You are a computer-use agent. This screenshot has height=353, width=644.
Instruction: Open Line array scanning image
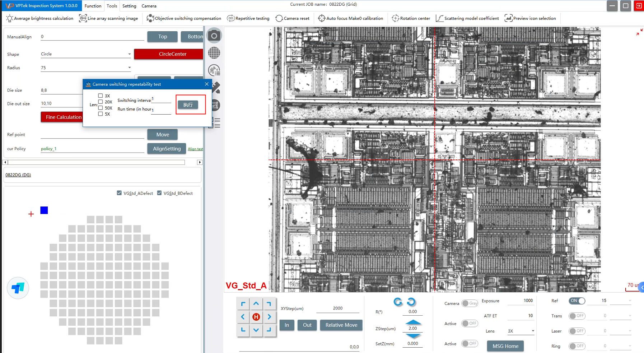108,18
